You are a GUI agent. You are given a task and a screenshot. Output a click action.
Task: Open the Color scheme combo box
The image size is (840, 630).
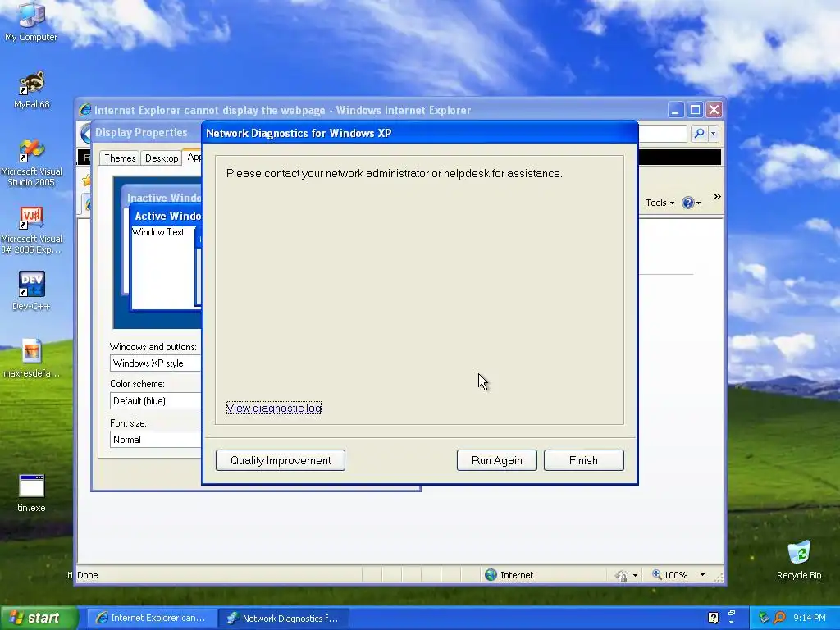[155, 400]
